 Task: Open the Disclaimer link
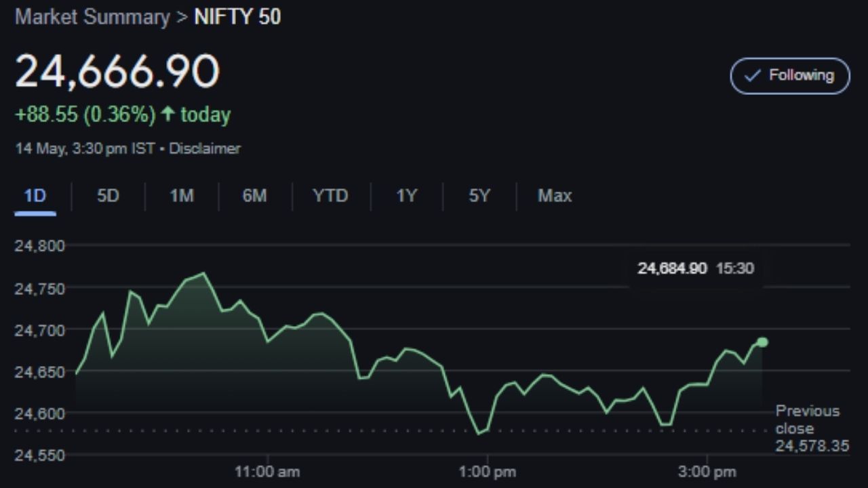[x=205, y=148]
